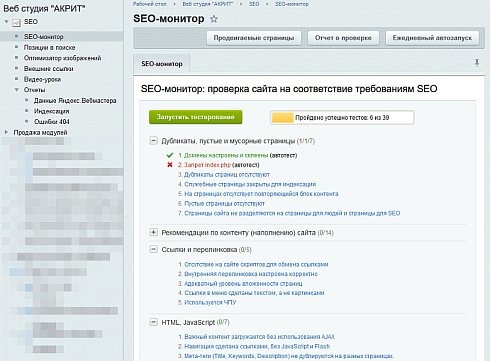Open Данные Яндекс.Вебмастера report

coord(75,101)
